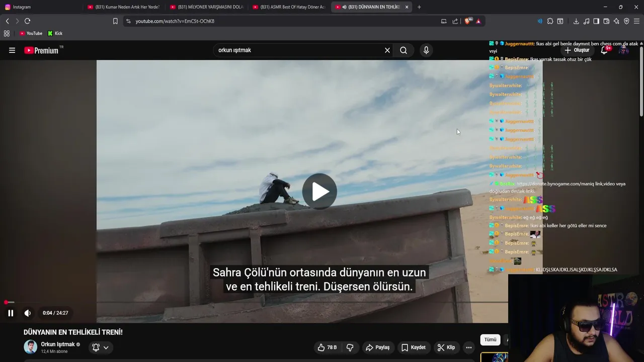Open Brave Shields lion icon

point(468,21)
